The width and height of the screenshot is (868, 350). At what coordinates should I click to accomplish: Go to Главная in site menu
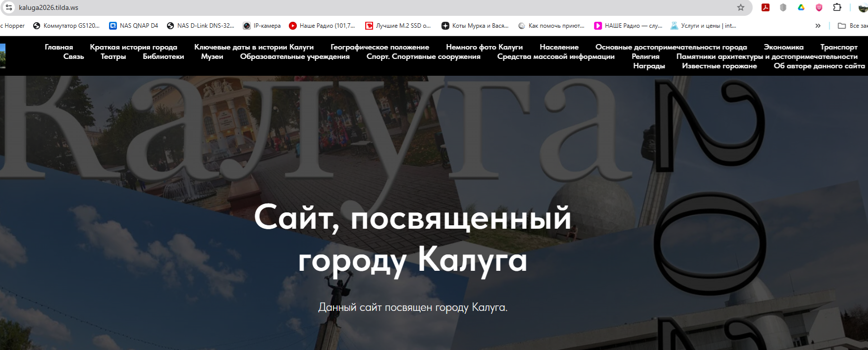coord(59,47)
